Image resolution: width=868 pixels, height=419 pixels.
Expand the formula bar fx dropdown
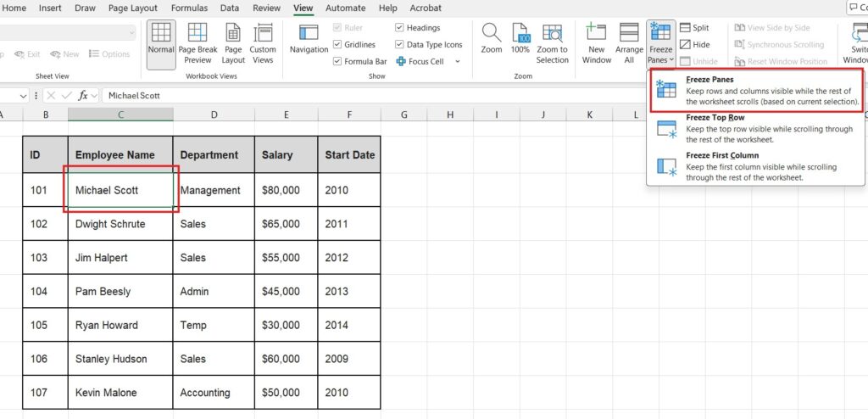pyautogui.click(x=93, y=96)
